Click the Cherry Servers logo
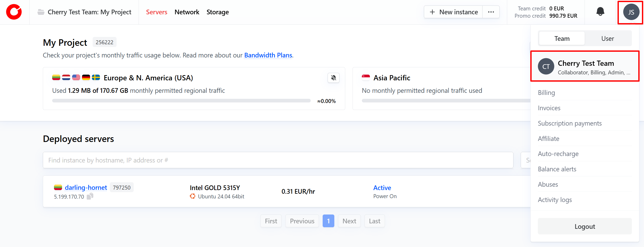This screenshot has width=644, height=247. [x=14, y=12]
